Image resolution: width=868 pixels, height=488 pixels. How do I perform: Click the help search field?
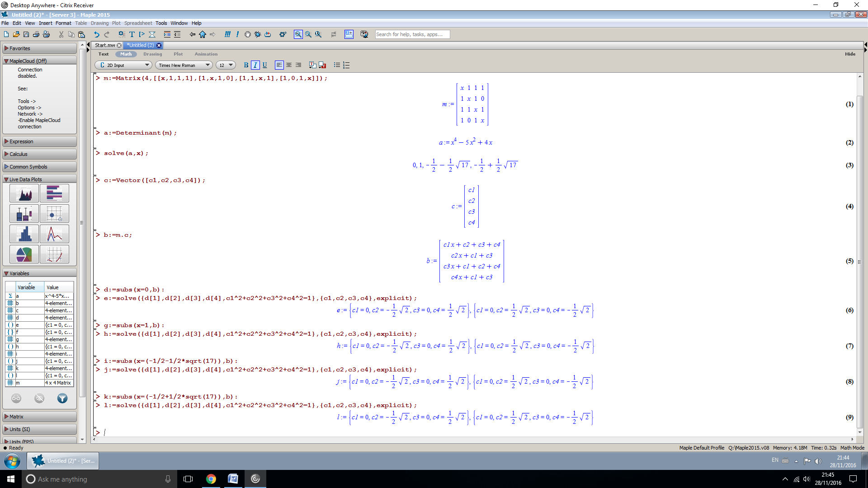(412, 34)
